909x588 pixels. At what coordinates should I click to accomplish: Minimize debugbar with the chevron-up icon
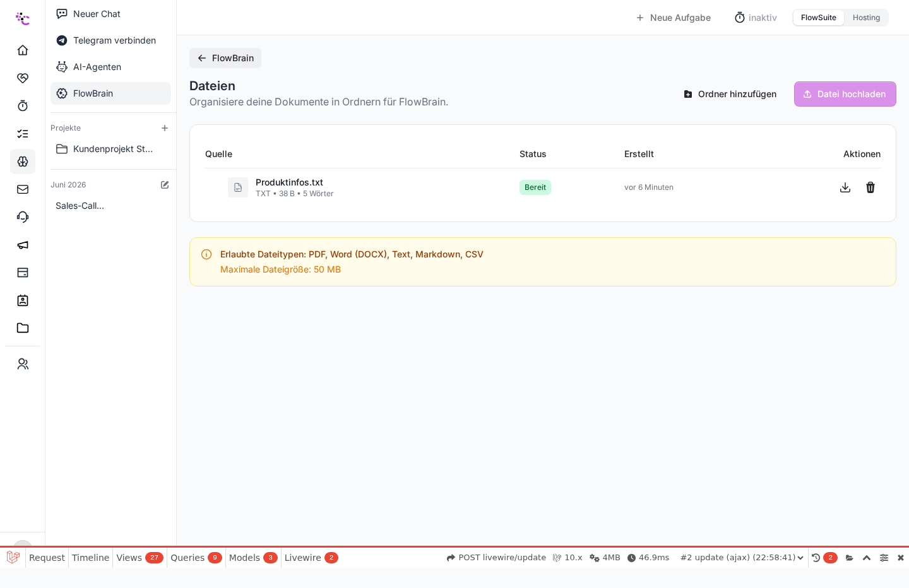[867, 558]
